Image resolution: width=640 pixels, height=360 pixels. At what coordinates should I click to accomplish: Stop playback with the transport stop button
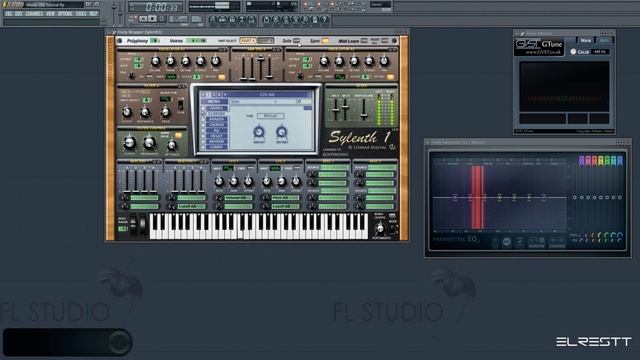(152, 19)
